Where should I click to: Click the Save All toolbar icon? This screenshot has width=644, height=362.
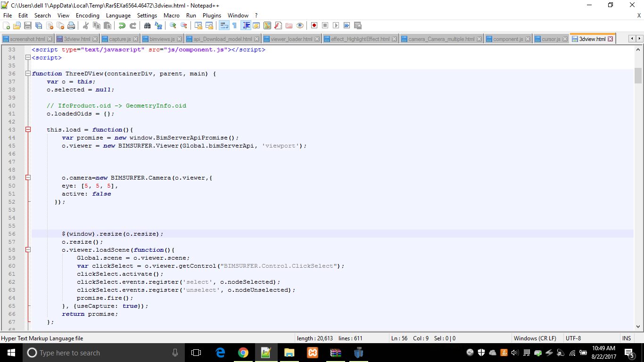click(x=38, y=25)
